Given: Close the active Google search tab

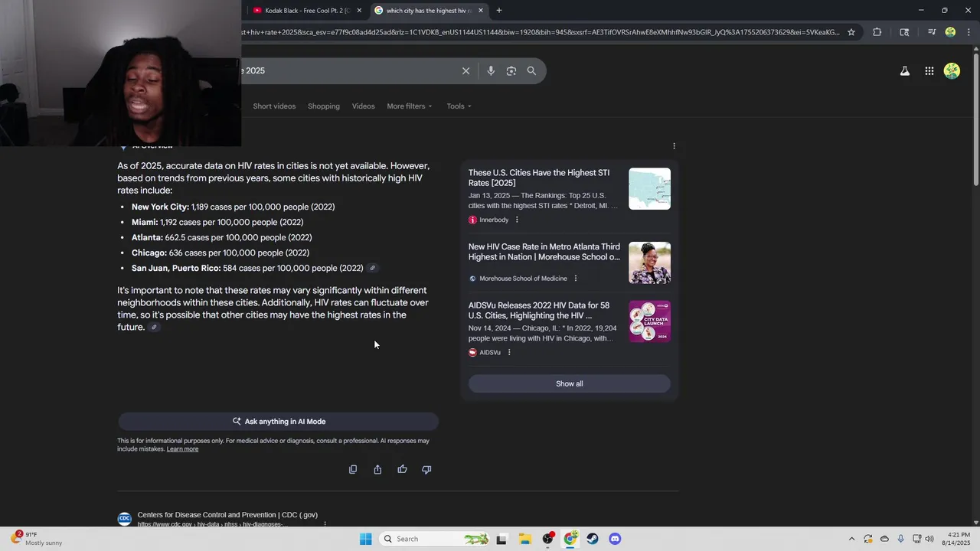Looking at the screenshot, I should (x=481, y=11).
